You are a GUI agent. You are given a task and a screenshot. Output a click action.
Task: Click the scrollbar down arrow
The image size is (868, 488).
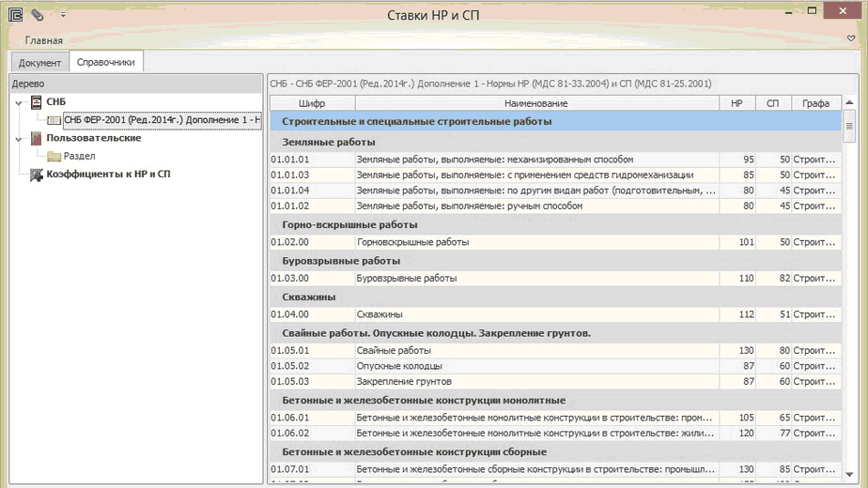point(849,474)
